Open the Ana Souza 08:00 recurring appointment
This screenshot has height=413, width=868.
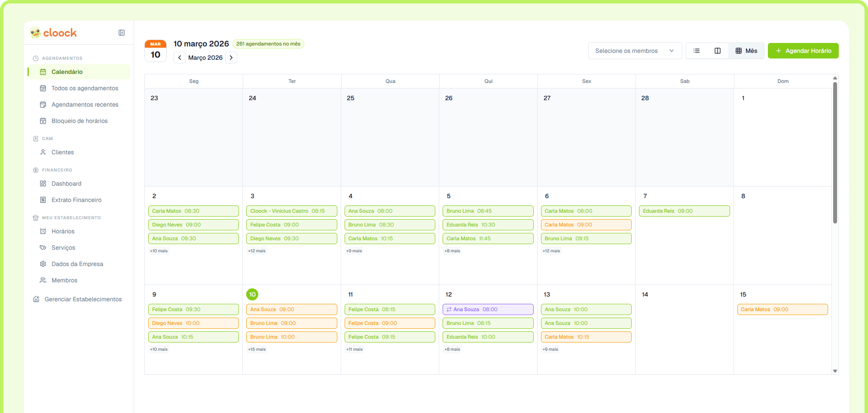tap(488, 309)
